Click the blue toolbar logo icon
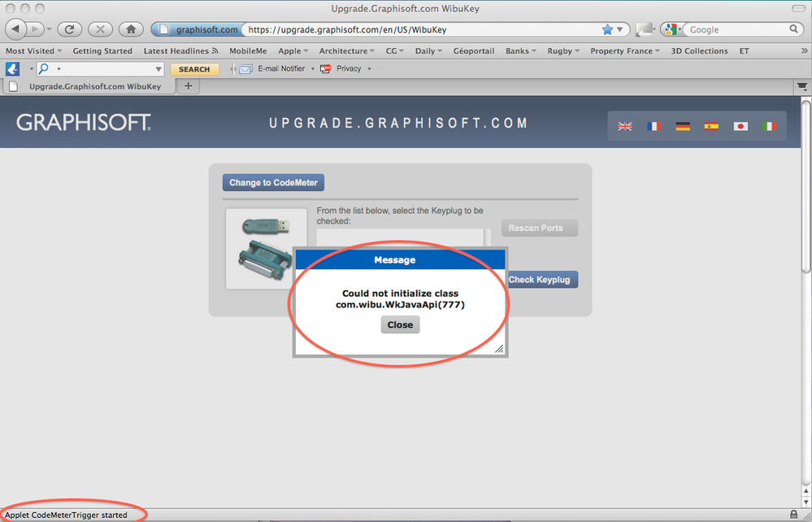 click(x=12, y=68)
